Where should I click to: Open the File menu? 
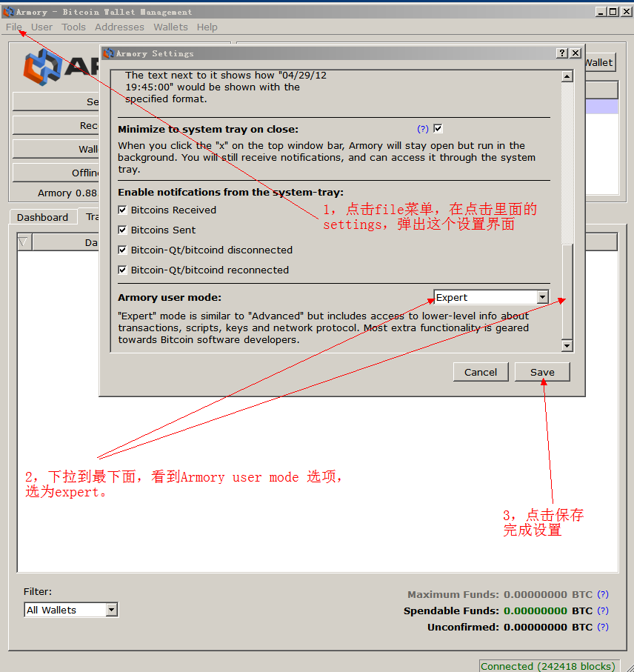[14, 27]
